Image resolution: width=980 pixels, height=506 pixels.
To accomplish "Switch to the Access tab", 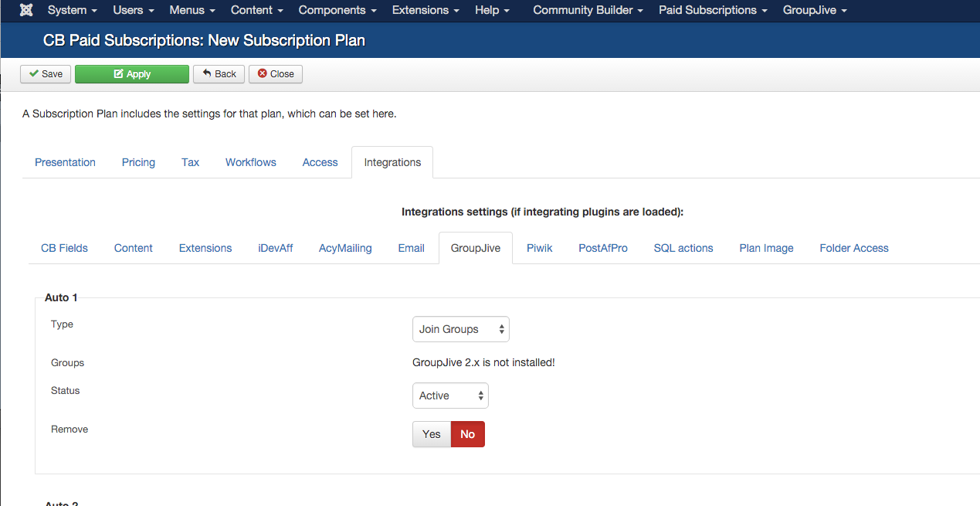I will coord(320,162).
